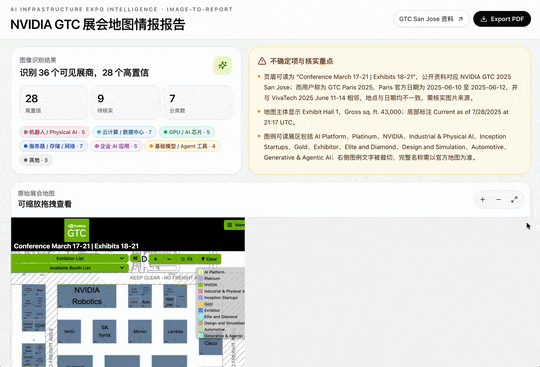
Task: Click the Fit button on map toolbar
Action: coord(187,259)
